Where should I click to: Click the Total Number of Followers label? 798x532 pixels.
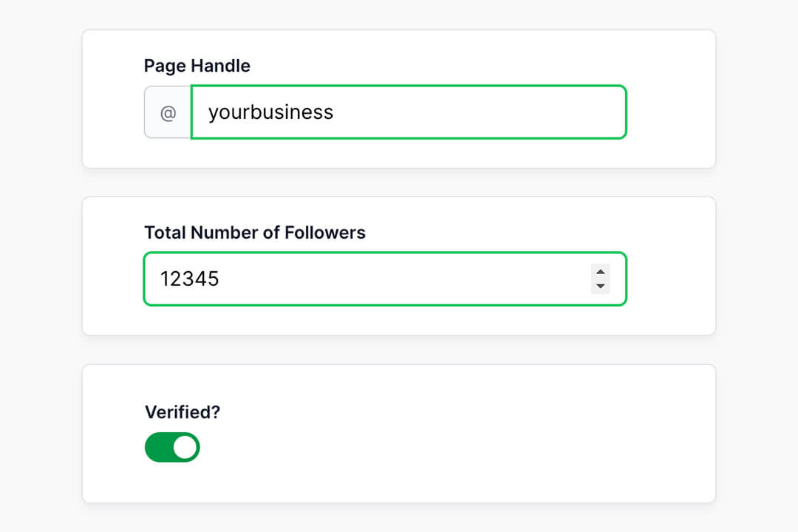[254, 233]
